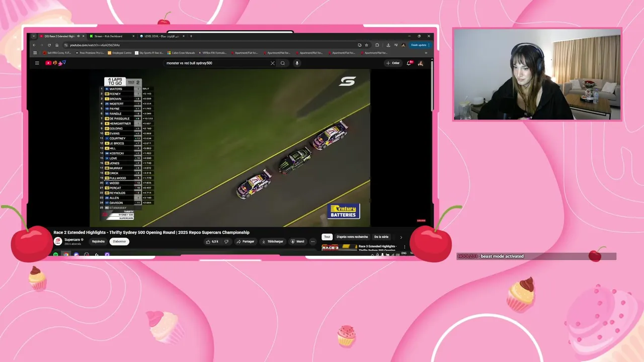Dislike the Race 2 highlights video
The image size is (644, 362).
(x=226, y=241)
